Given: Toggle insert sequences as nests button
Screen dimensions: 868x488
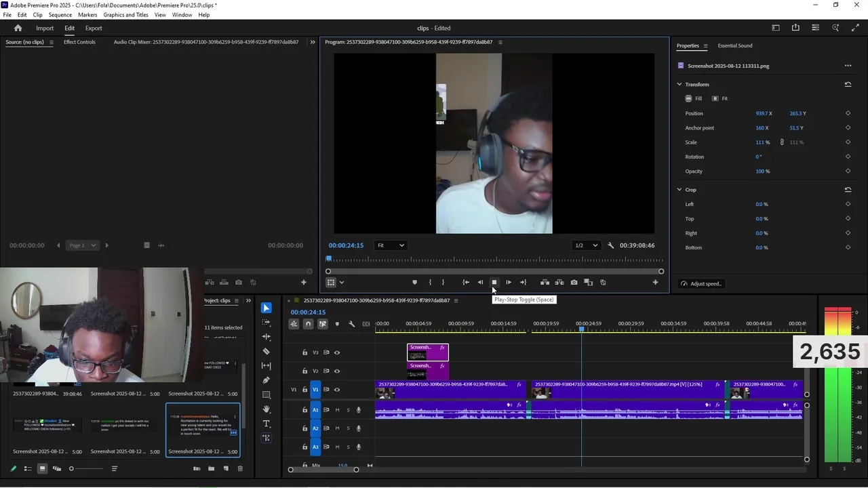Looking at the screenshot, I should (x=294, y=324).
